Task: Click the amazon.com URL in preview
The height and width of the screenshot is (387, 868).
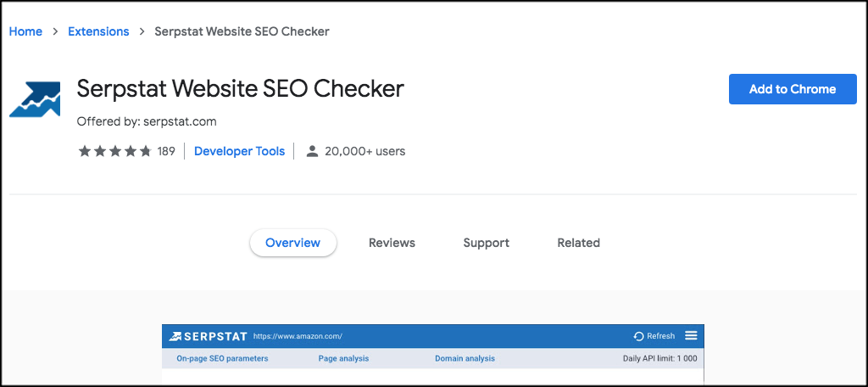Action: click(x=298, y=336)
